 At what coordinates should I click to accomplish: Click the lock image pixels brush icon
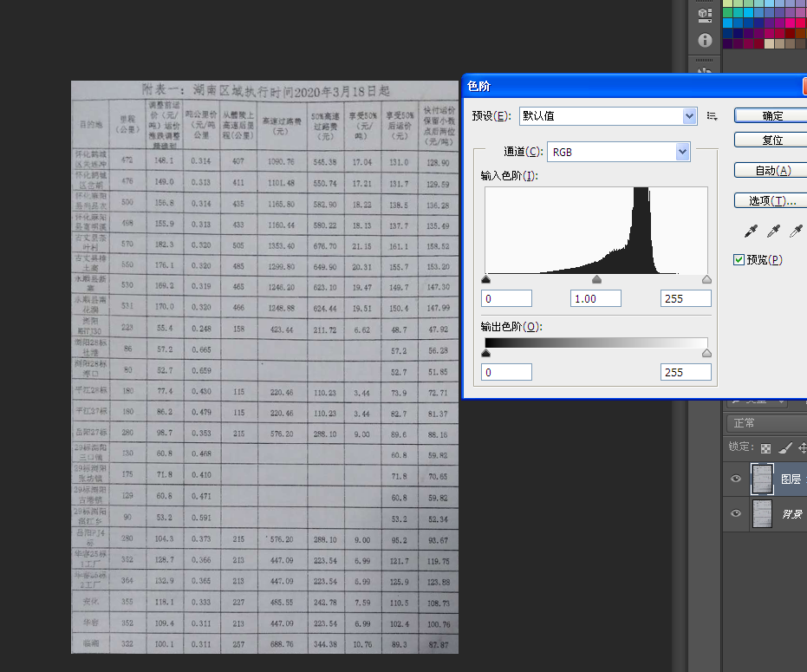click(x=784, y=448)
